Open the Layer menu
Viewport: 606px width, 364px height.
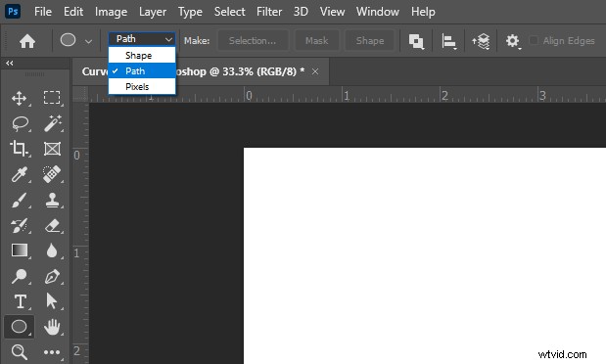coord(153,12)
